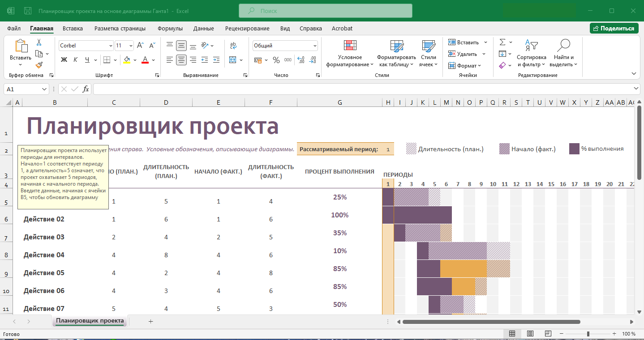Screen dimensions: 644x340
Task: Click the Format Painter brush icon
Action: [39, 65]
